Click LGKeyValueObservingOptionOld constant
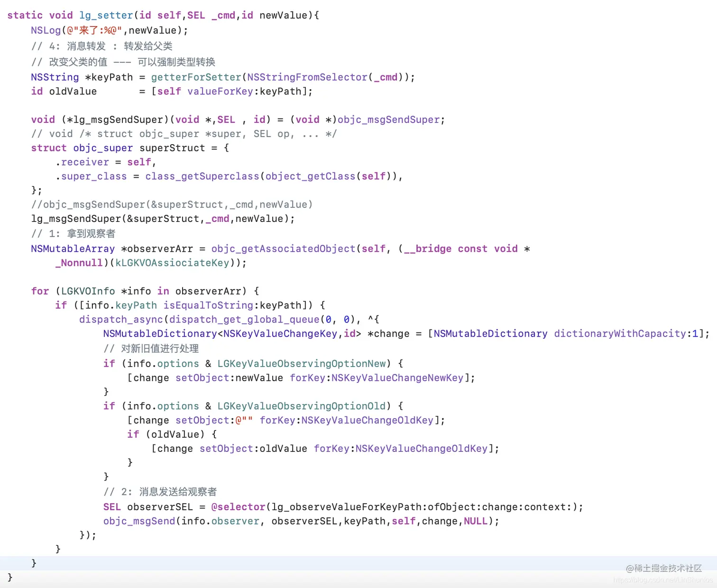The image size is (717, 588). click(x=302, y=406)
